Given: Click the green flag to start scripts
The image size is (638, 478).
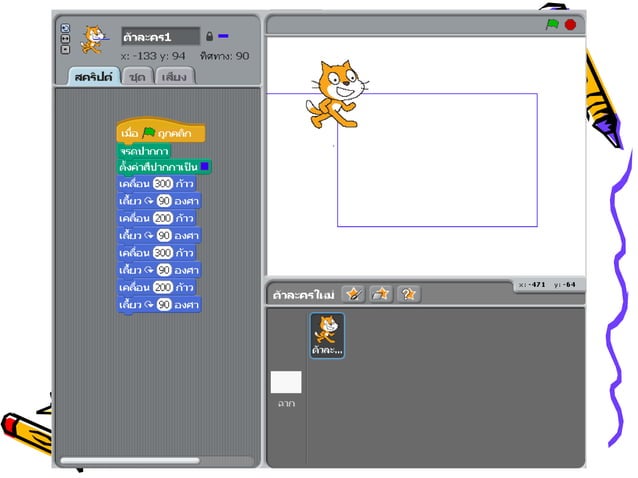Looking at the screenshot, I should tap(552, 24).
